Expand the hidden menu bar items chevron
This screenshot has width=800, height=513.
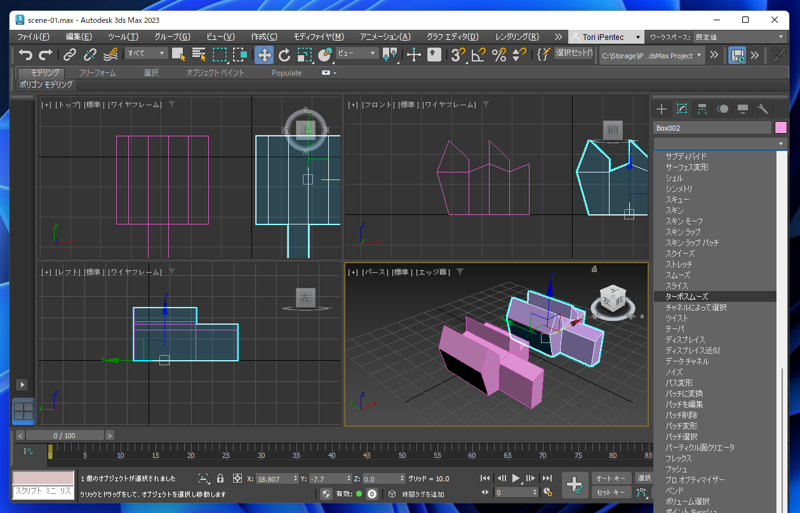coord(558,37)
